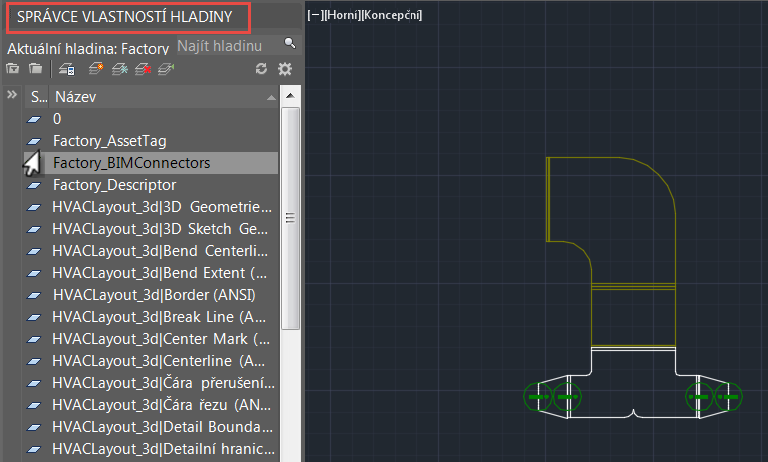Select the Factory_AssetTag layer
768x462 pixels.
click(110, 141)
